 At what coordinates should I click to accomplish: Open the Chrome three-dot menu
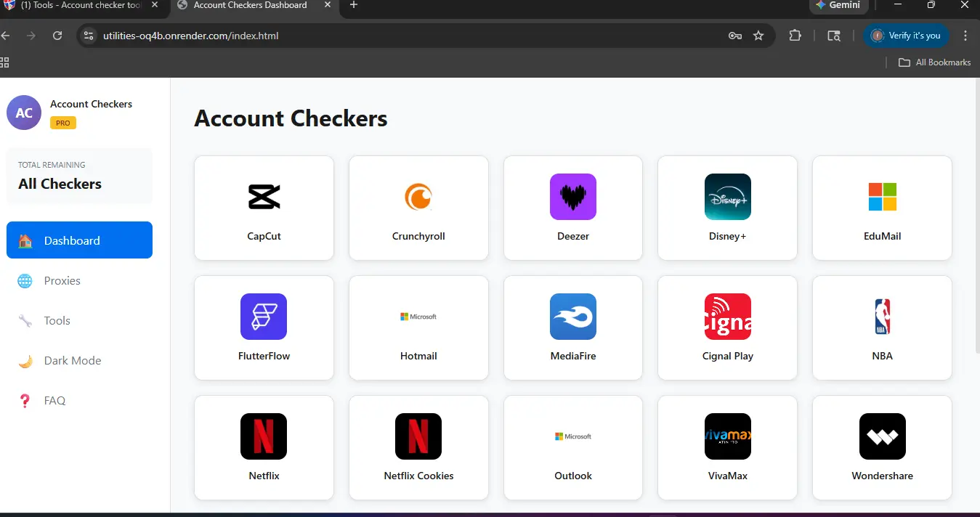[965, 36]
